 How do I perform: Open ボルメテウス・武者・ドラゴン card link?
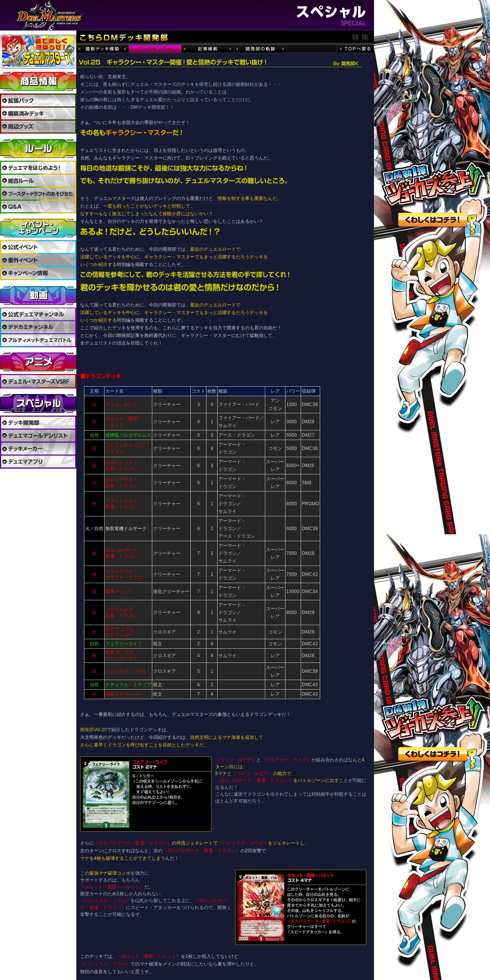[x=121, y=483]
